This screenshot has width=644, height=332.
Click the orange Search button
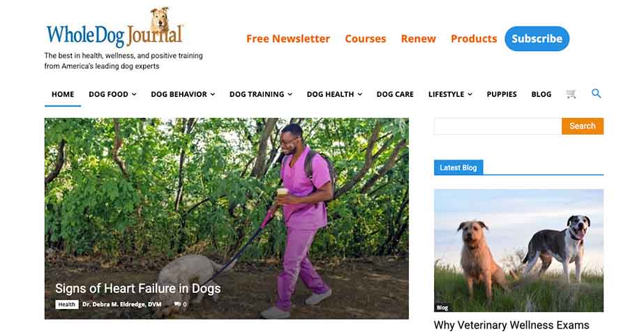[x=583, y=126]
